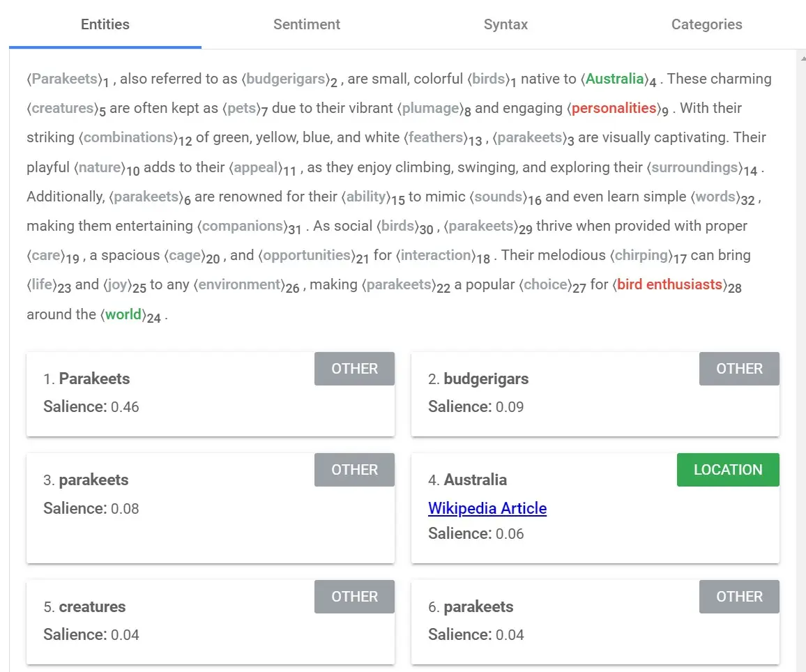
Task: Select entity card 1. Parakeets title
Action: coord(94,379)
